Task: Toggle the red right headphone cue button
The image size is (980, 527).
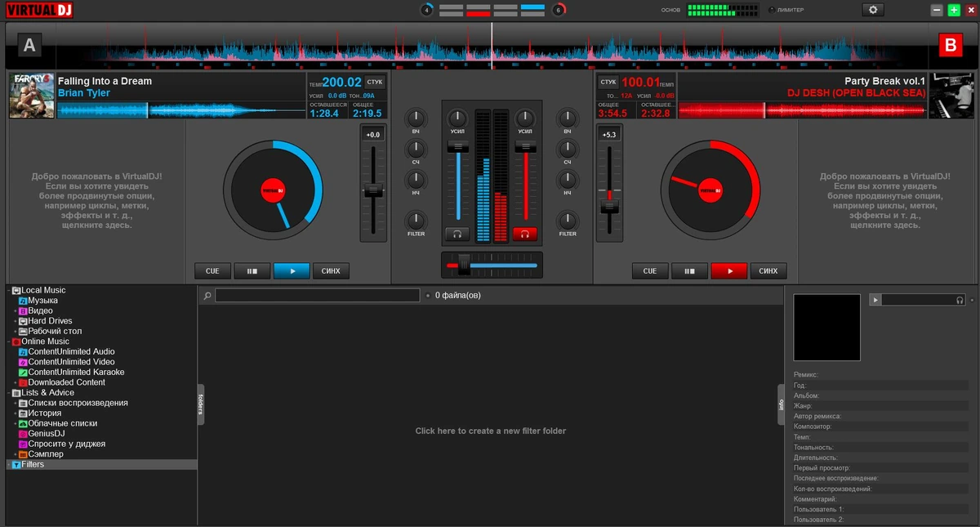Action: tap(524, 234)
